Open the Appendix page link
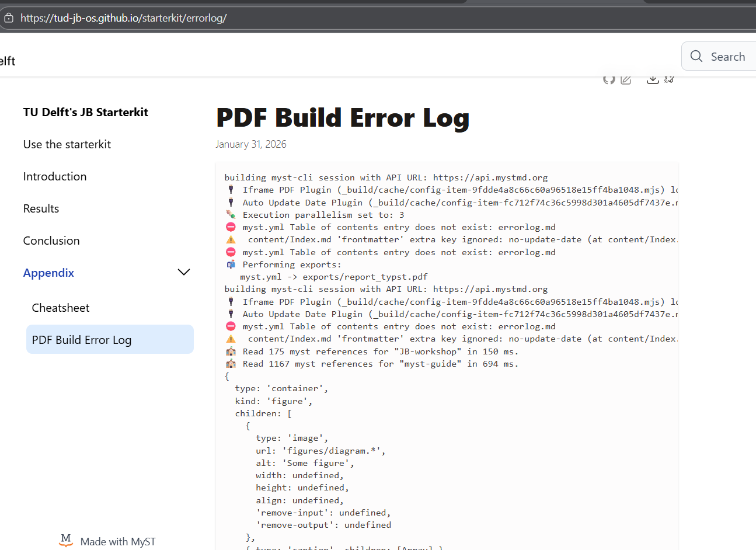 48,273
